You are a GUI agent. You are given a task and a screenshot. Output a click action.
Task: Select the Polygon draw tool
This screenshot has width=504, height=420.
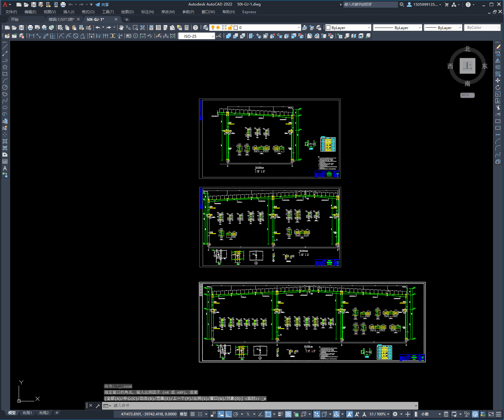pyautogui.click(x=5, y=67)
